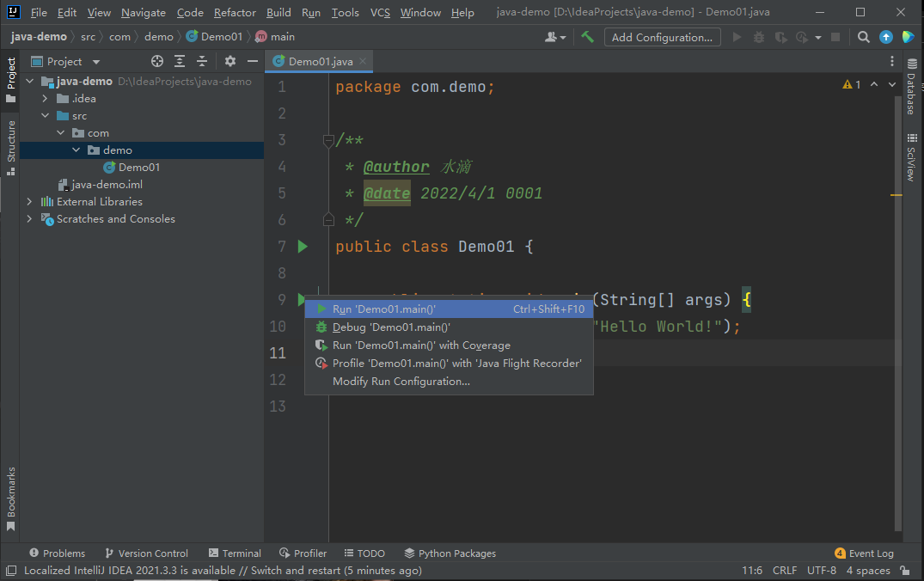924x581 pixels.
Task: Hide the Project panel with minus icon
Action: click(253, 61)
